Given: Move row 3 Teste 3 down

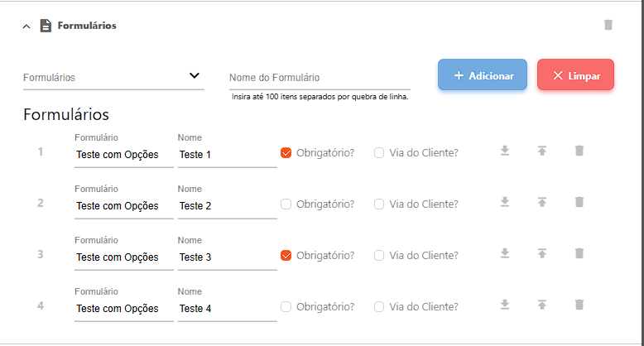Looking at the screenshot, I should pyautogui.click(x=505, y=254).
